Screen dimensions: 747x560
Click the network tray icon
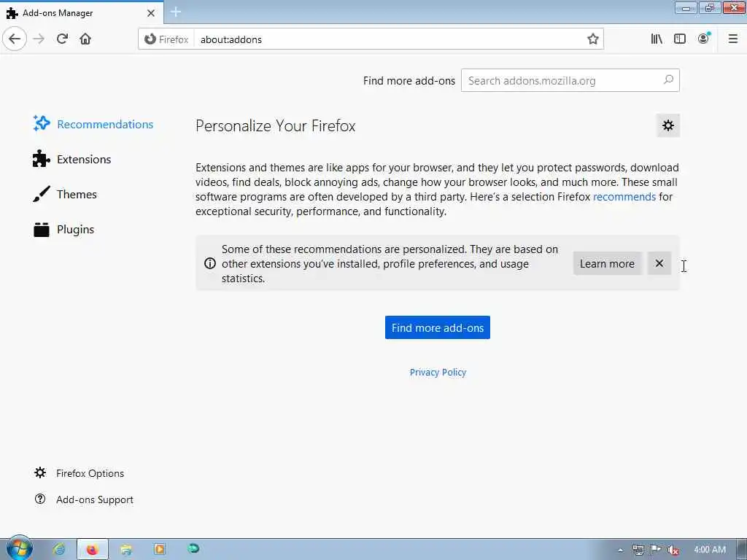point(638,550)
